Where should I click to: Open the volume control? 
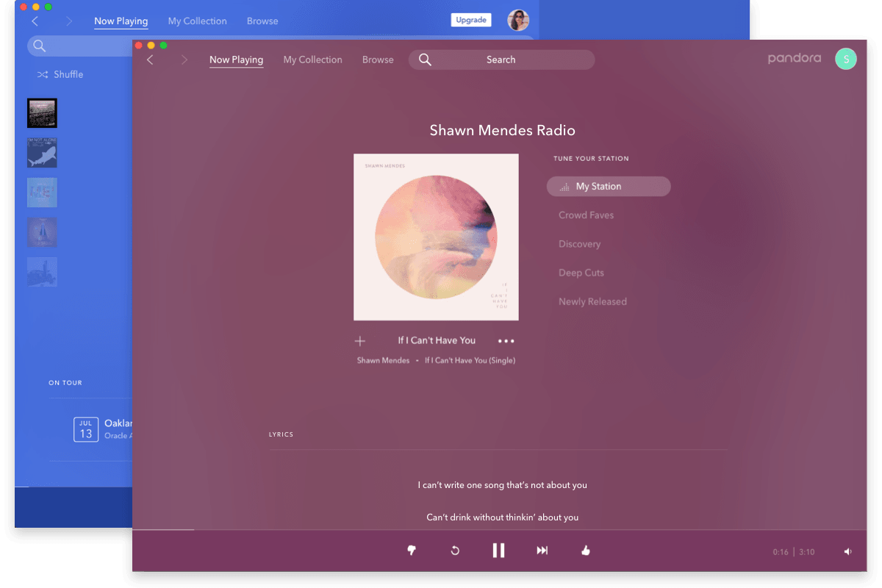847,551
